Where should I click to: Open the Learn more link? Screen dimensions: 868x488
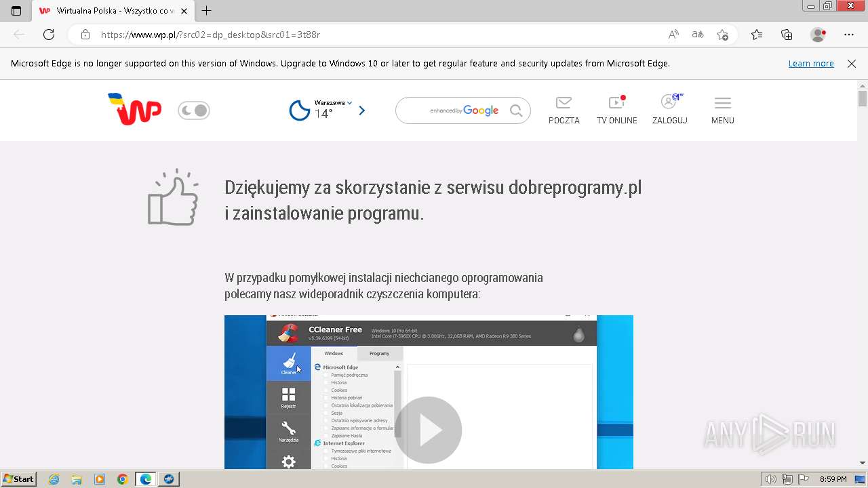point(811,64)
